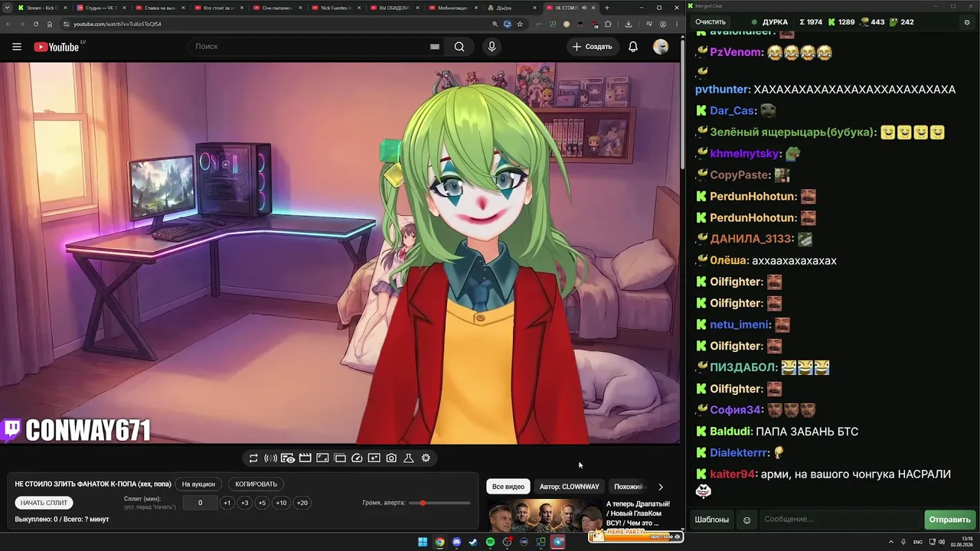Open Discord from the taskbar

coord(457,543)
